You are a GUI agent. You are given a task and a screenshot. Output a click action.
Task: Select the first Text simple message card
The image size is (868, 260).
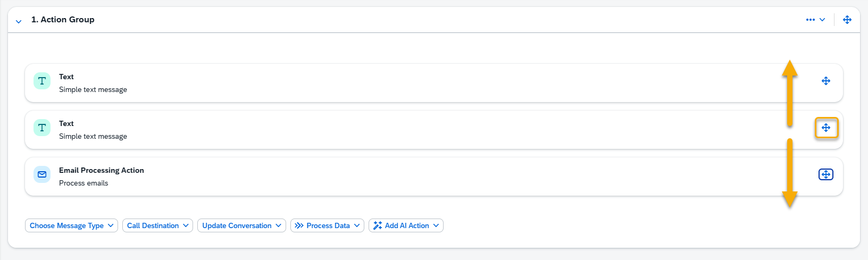[434, 83]
